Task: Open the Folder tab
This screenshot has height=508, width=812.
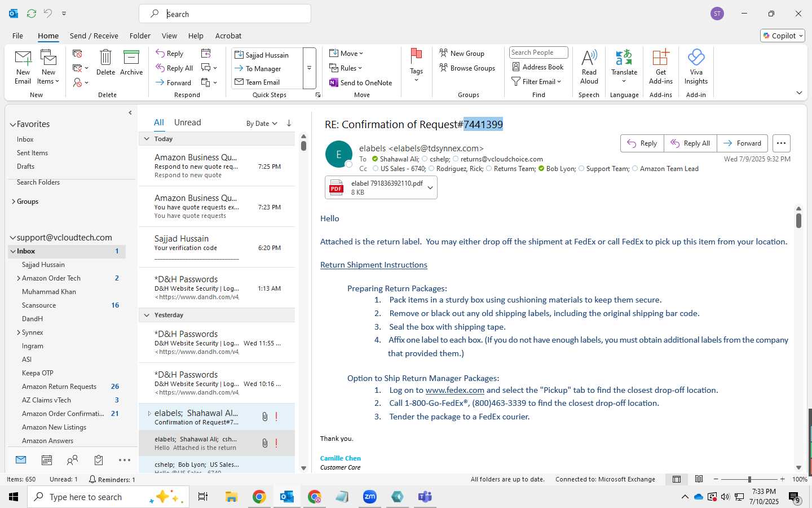Action: point(140,36)
